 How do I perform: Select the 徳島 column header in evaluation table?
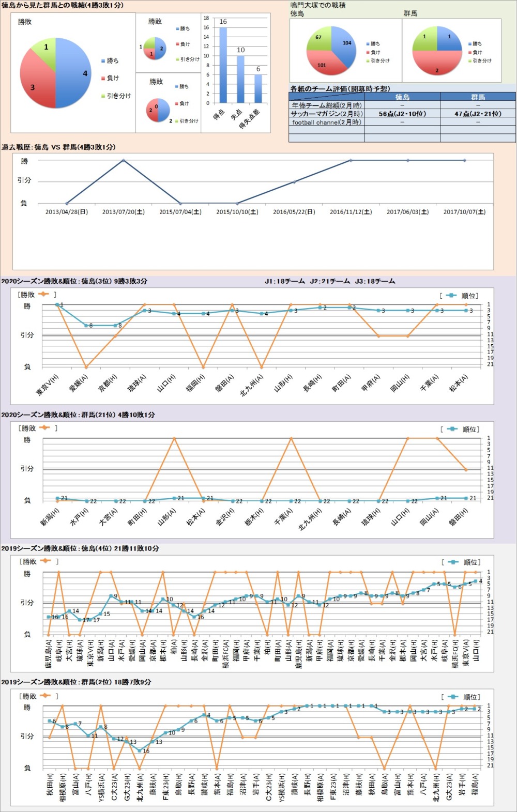click(402, 97)
